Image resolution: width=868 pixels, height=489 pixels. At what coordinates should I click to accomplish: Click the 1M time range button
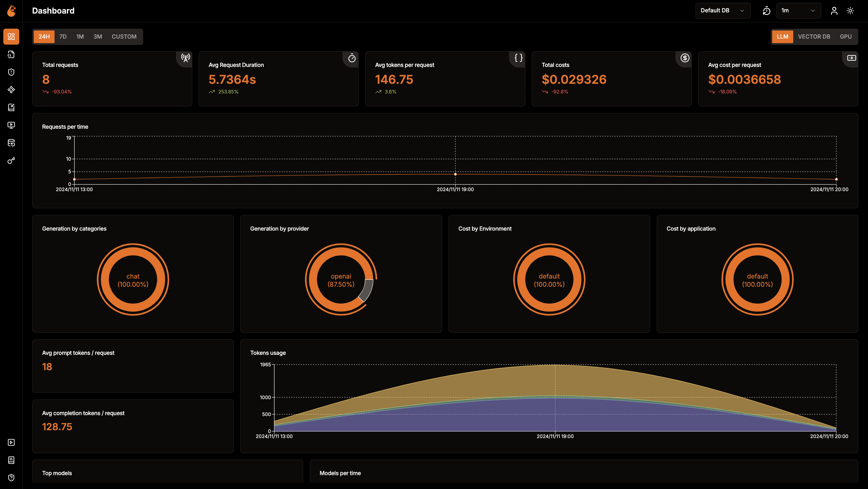80,37
